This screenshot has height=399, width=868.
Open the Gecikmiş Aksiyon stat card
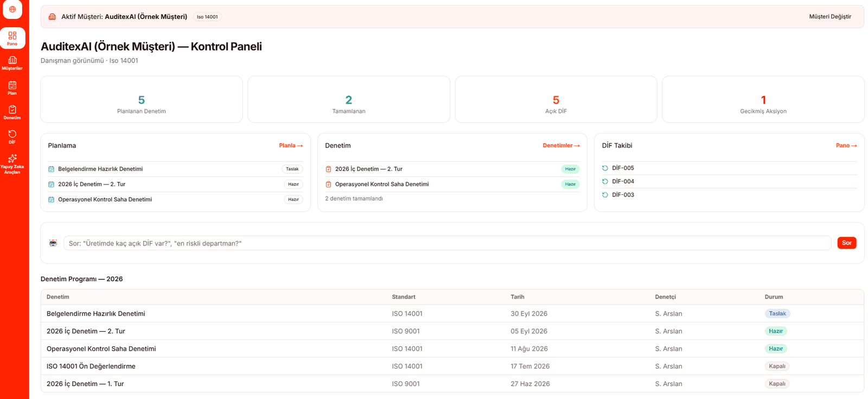pos(763,99)
